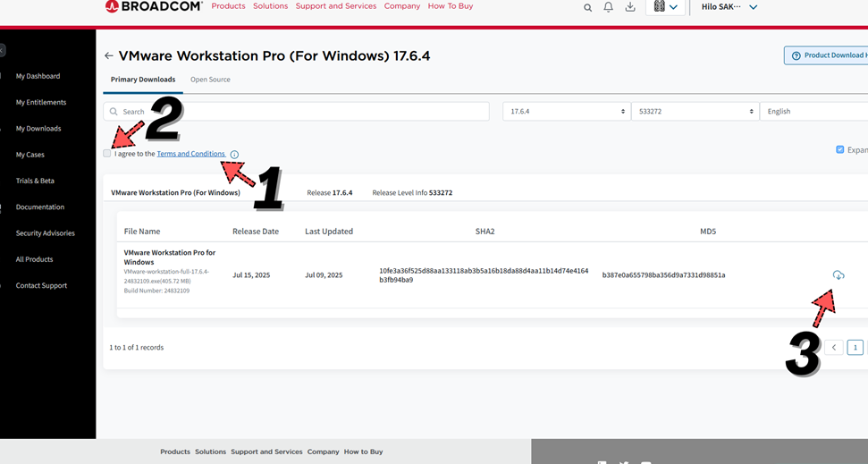
Task: Click the back arrow beside the page title
Action: (109, 55)
